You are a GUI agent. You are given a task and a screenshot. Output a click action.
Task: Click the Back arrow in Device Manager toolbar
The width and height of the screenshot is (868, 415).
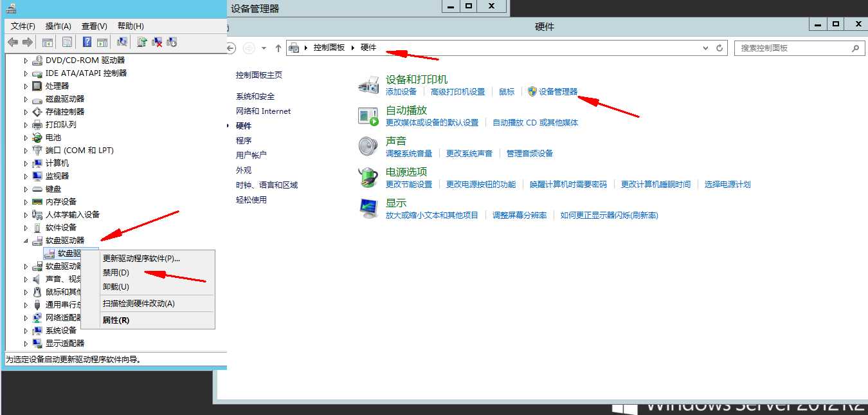pos(13,42)
